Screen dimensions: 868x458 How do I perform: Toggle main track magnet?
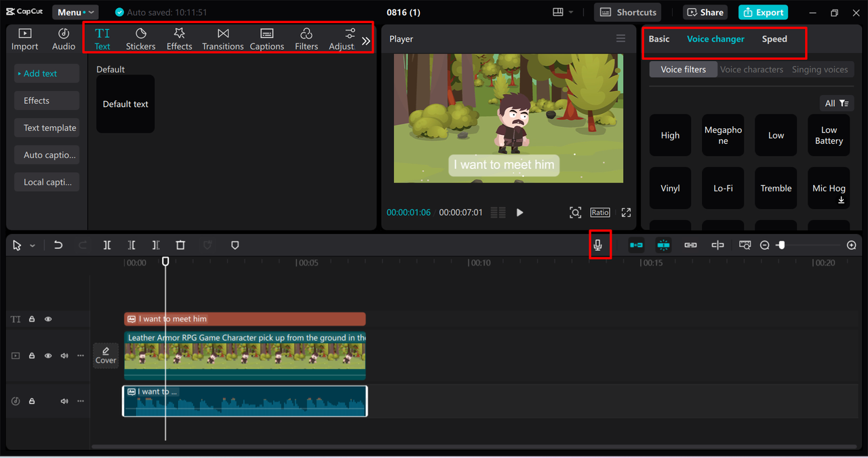click(x=636, y=245)
